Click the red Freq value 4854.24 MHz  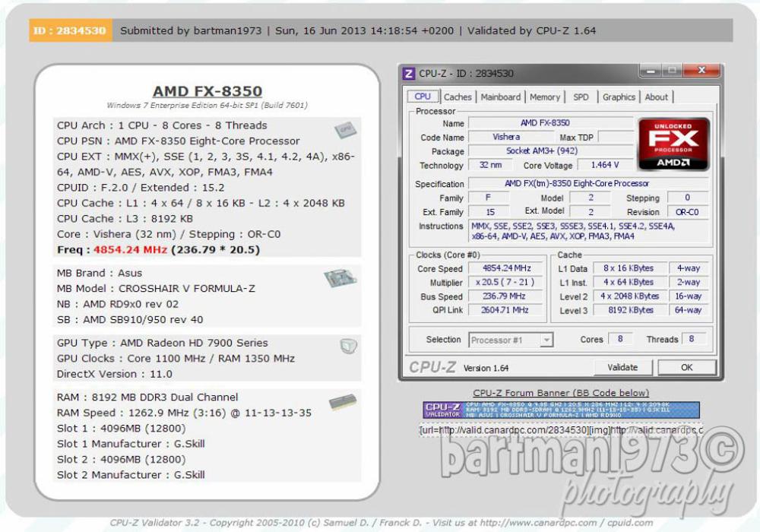pyautogui.click(x=130, y=249)
